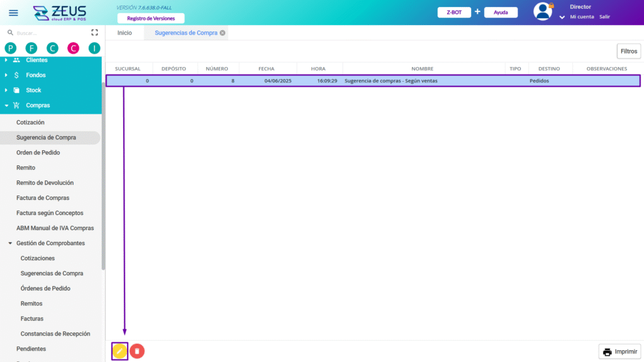
Task: Open Cotización menu item
Action: click(x=30, y=123)
